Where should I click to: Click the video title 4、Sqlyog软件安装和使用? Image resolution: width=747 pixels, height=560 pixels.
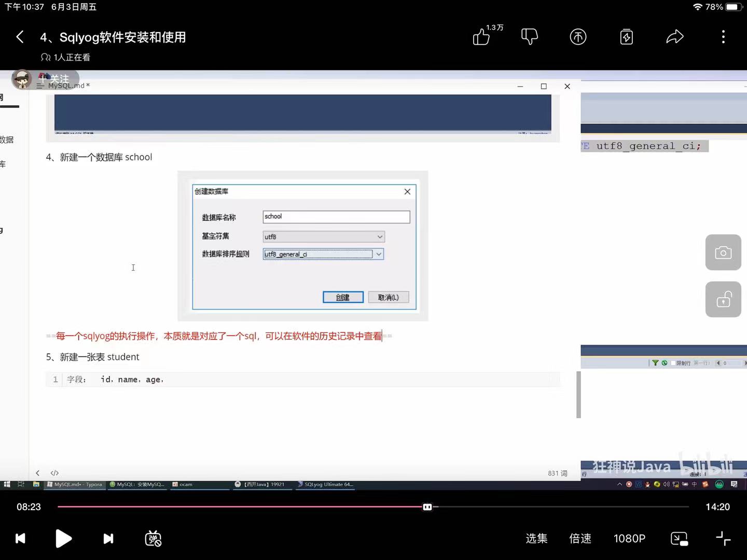tap(113, 37)
